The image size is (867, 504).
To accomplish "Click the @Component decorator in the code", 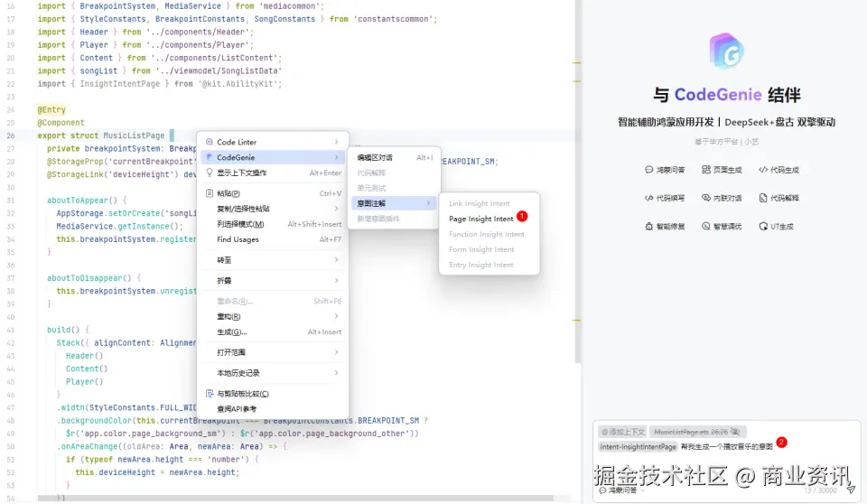I will coord(61,123).
